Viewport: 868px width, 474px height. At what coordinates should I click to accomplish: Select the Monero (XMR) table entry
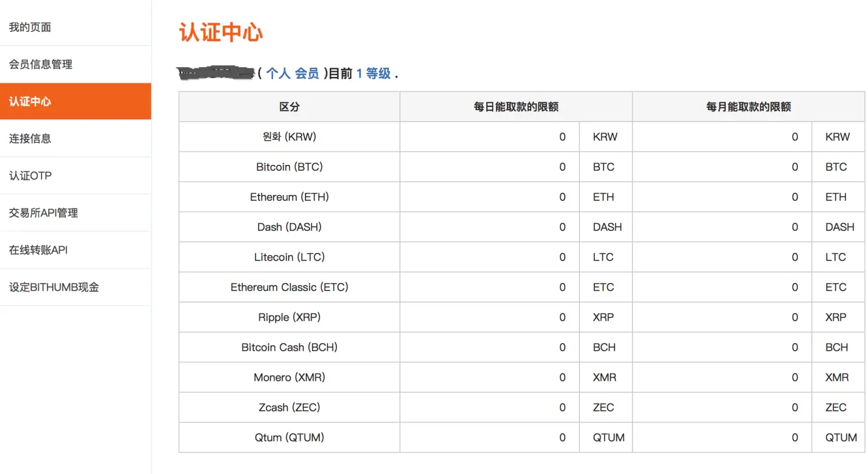click(289, 377)
